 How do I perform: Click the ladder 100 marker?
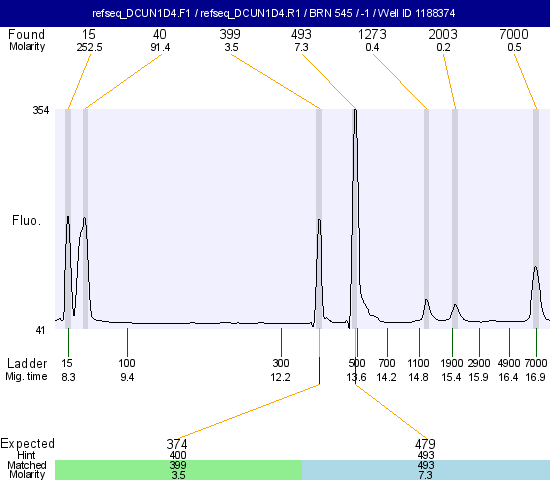click(127, 363)
